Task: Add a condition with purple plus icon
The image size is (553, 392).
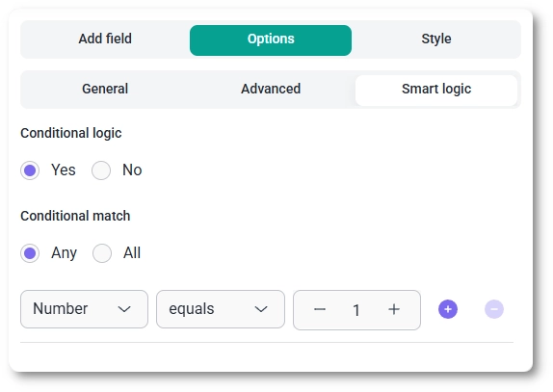Action: (448, 309)
